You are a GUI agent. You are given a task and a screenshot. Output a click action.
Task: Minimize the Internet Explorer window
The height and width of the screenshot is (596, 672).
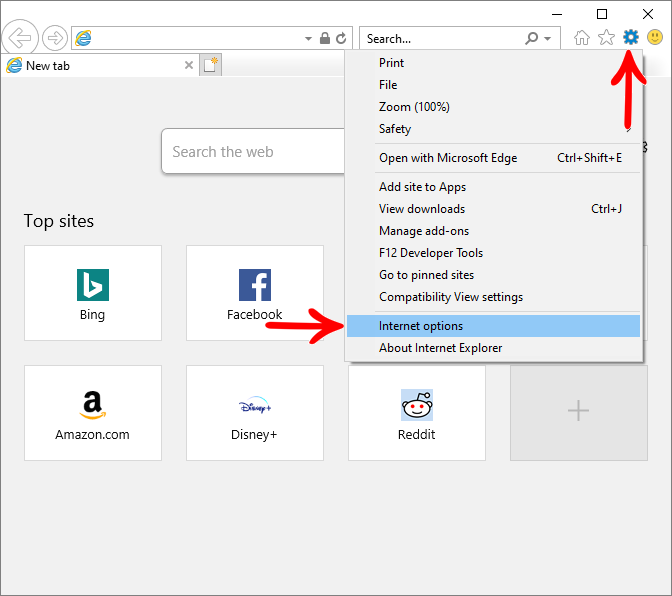[x=557, y=14]
